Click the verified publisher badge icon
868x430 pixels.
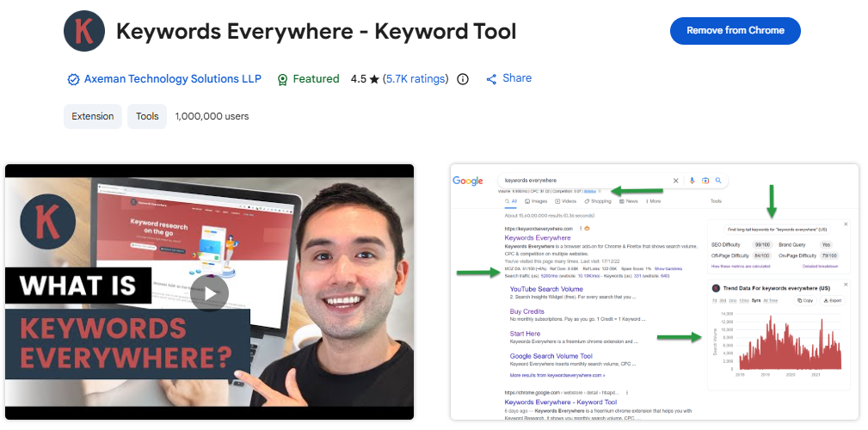click(73, 79)
